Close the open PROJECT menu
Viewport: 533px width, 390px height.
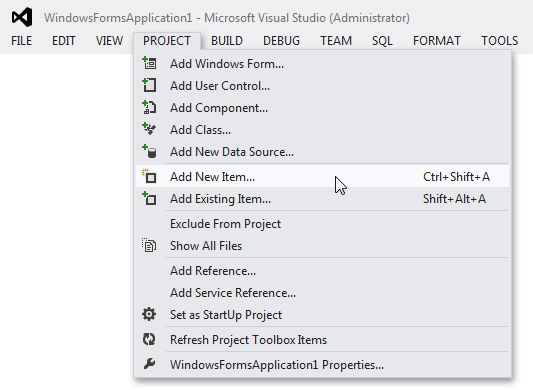coord(167,41)
